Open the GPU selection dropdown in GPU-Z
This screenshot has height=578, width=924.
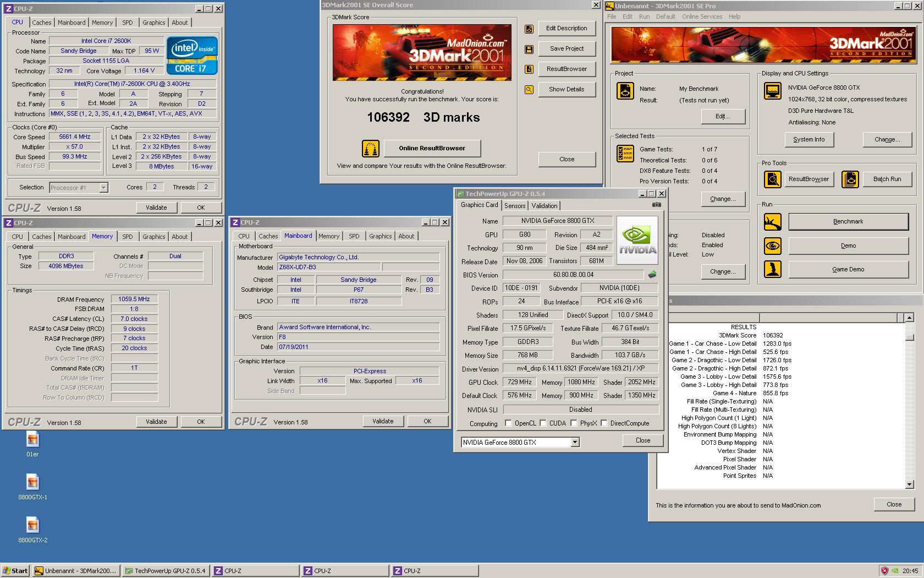pos(575,443)
